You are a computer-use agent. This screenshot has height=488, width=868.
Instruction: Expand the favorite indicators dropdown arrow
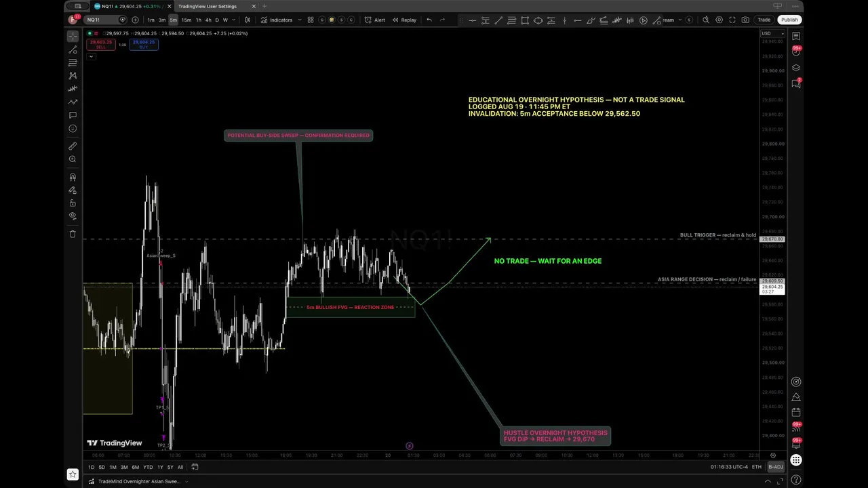(298, 20)
